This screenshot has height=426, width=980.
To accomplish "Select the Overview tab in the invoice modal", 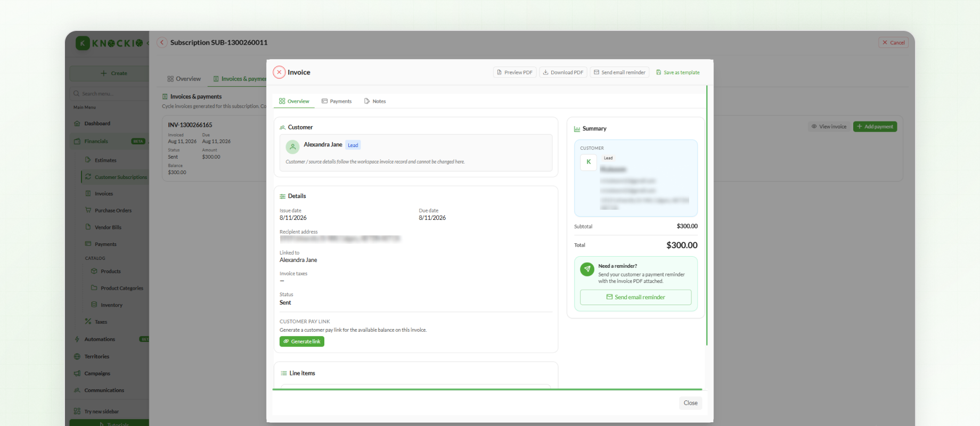I will click(x=294, y=101).
